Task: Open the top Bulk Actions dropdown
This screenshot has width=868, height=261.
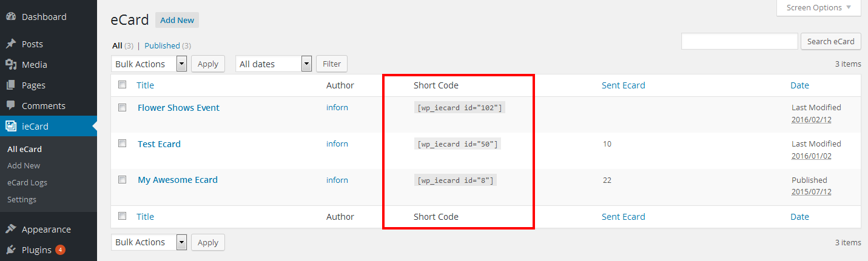Action: coord(149,64)
